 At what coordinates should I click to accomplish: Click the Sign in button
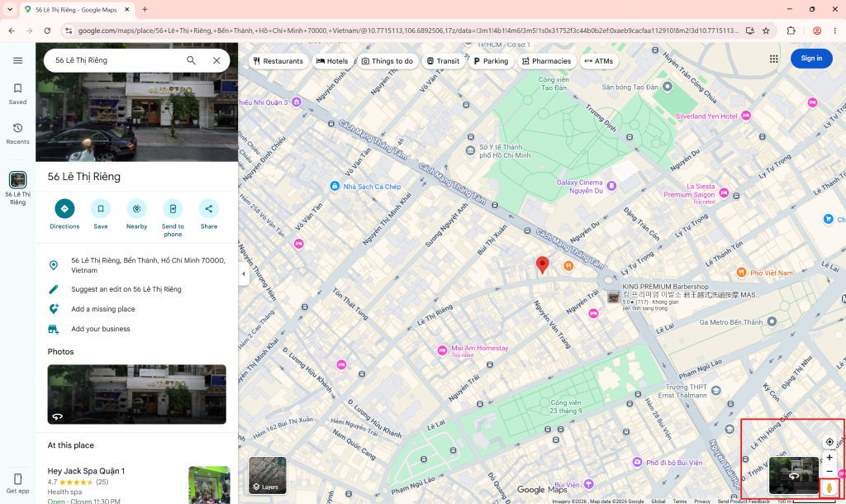coord(811,59)
